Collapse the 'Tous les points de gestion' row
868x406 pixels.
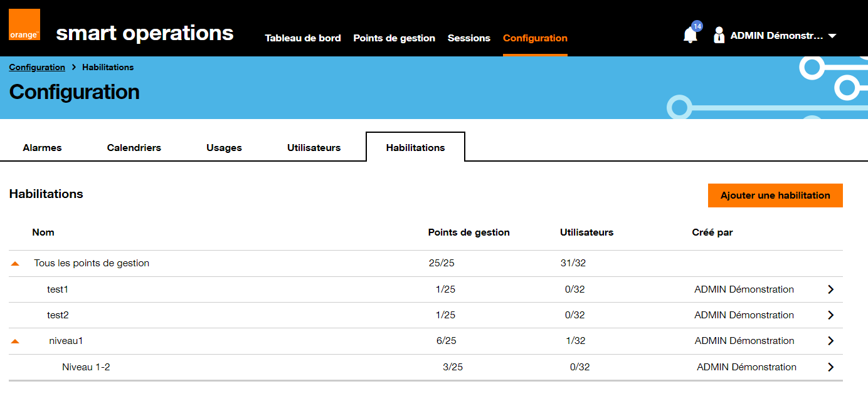15,264
